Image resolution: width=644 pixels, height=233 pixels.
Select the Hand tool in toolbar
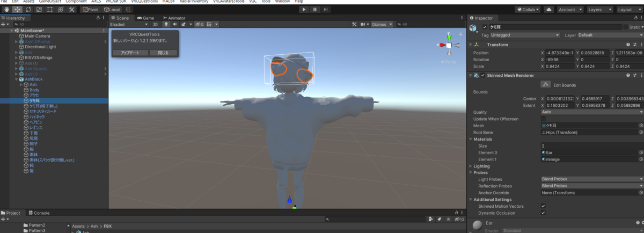click(6, 10)
